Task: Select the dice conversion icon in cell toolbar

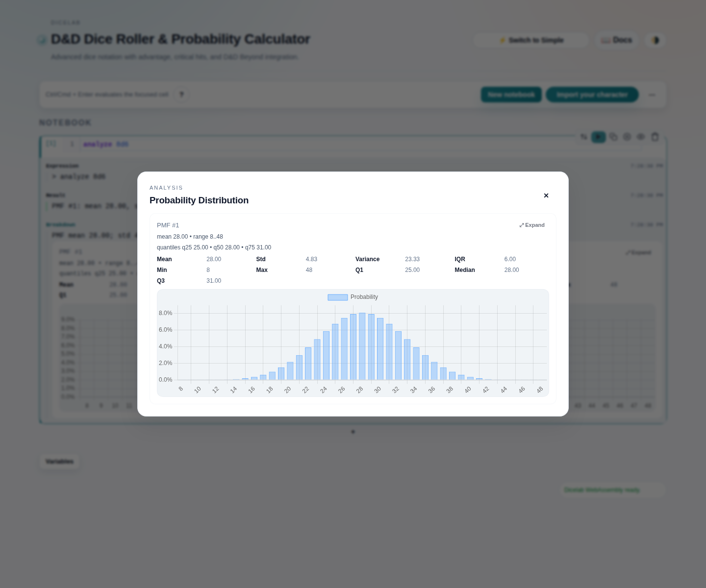Action: click(583, 137)
